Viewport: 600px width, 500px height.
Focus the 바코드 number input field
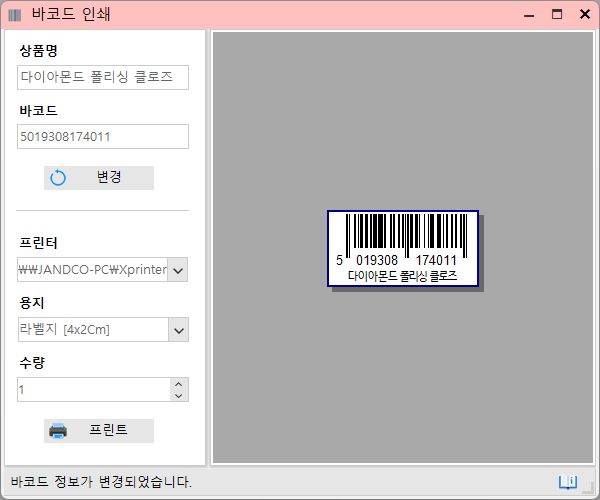coord(103,136)
